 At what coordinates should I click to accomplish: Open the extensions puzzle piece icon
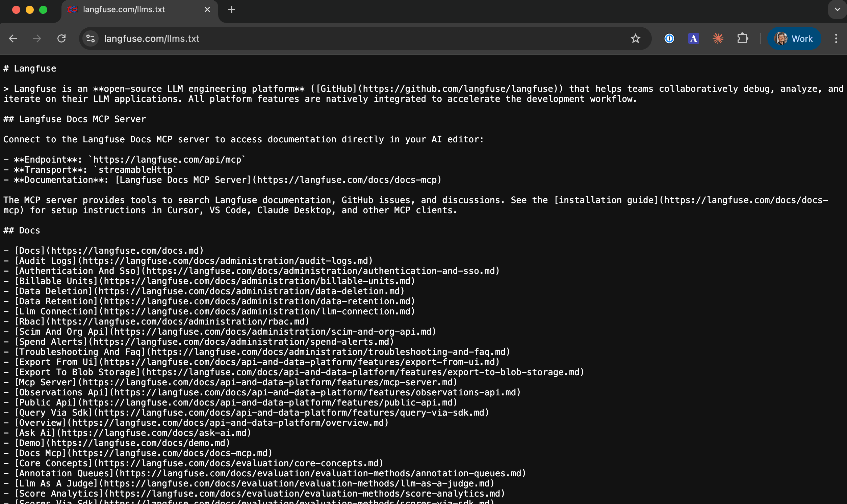(x=743, y=38)
